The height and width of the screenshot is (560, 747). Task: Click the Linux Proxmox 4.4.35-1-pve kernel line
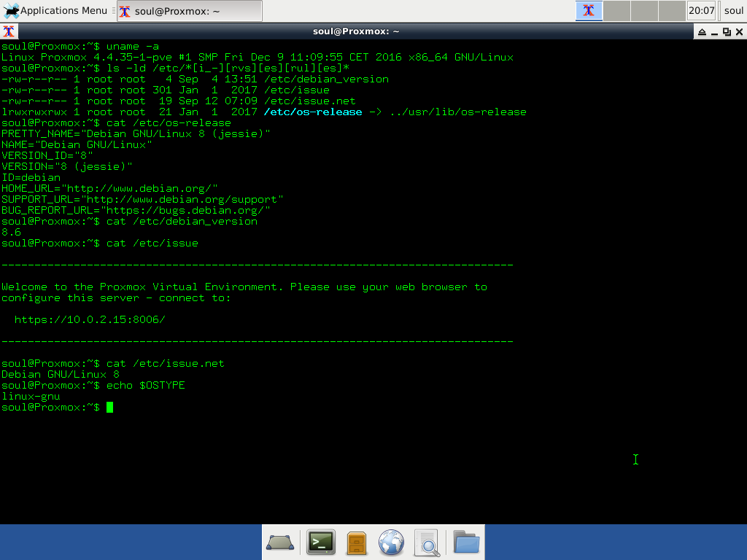pos(258,57)
